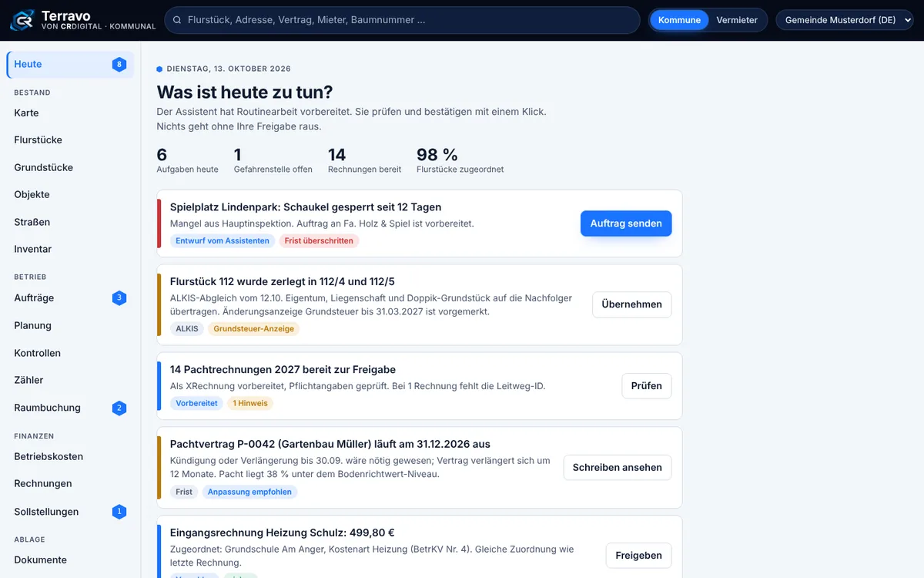This screenshot has height=578, width=924.
Task: Select Zähler in the sidebar
Action: click(x=70, y=380)
